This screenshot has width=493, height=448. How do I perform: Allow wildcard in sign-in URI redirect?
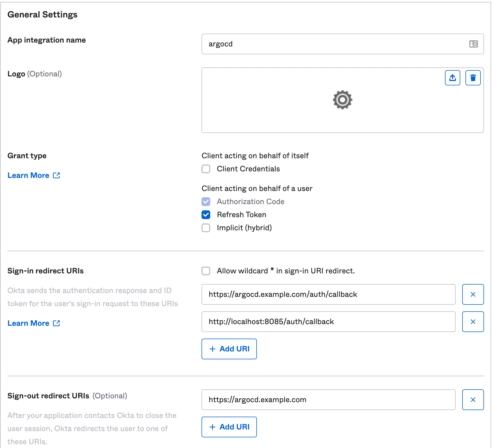pyautogui.click(x=206, y=271)
